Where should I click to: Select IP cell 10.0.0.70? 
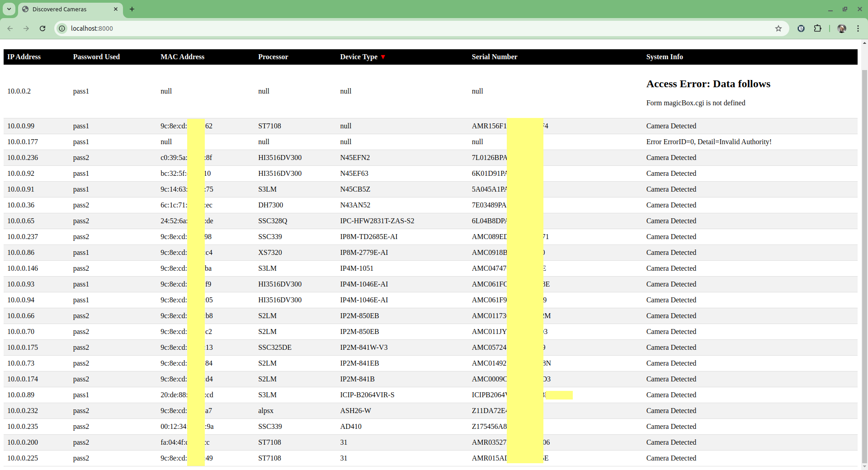(x=21, y=332)
